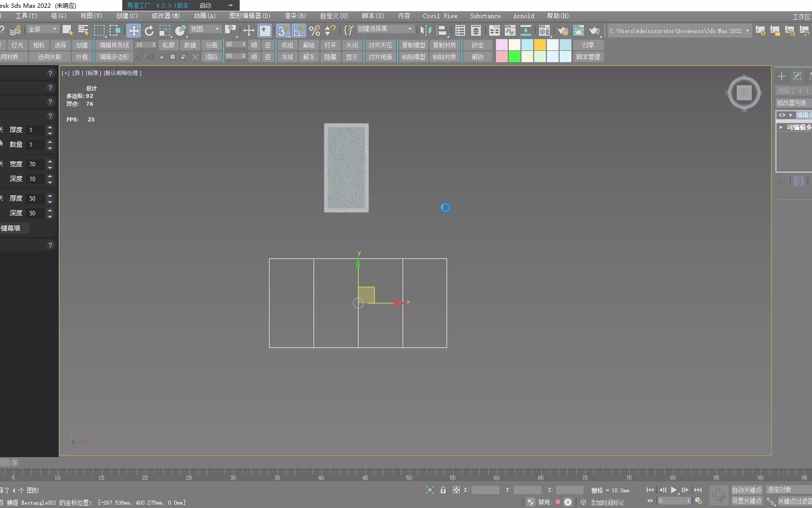Open the Curve Editor icon

pos(510,30)
